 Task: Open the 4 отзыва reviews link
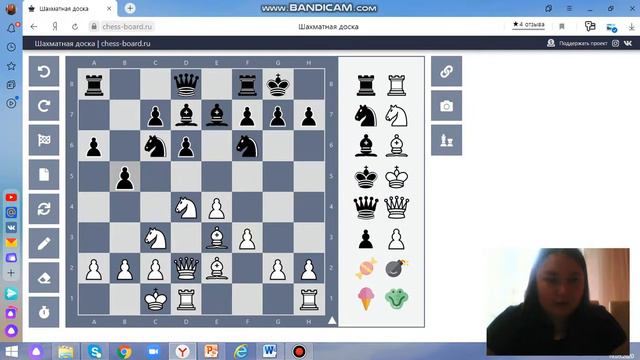(529, 24)
